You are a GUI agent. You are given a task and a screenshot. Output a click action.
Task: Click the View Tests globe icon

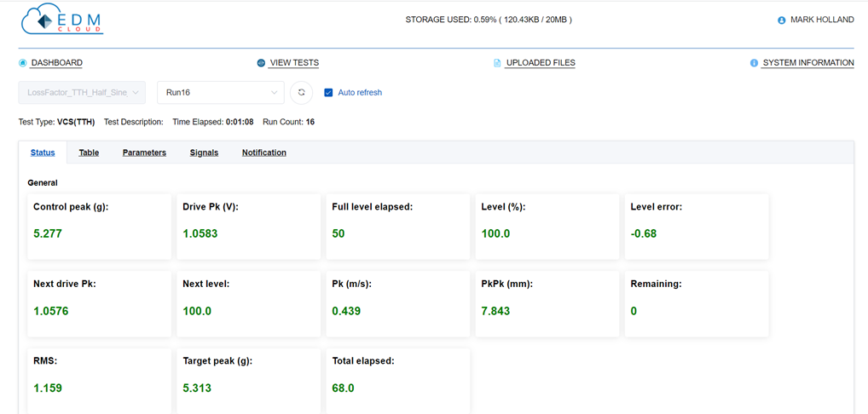click(x=261, y=63)
